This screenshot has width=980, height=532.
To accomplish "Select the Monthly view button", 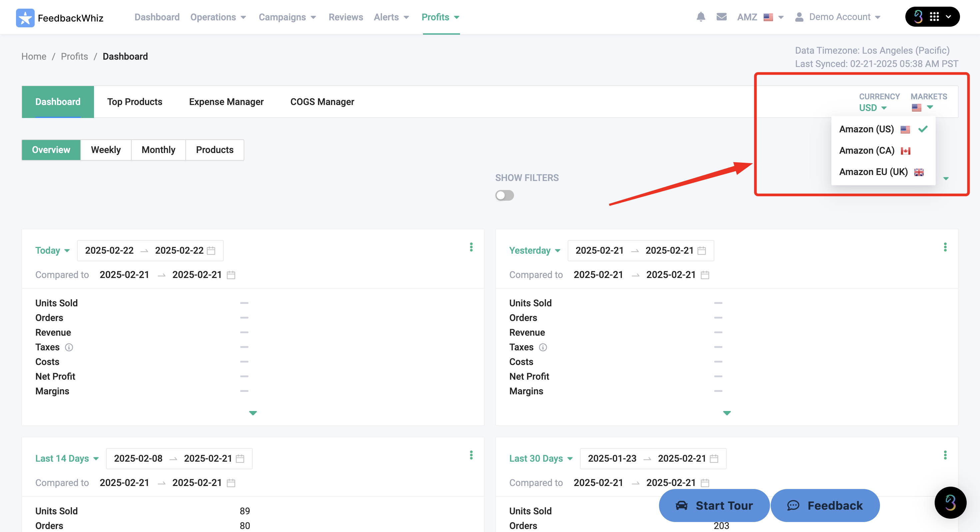I will point(158,150).
